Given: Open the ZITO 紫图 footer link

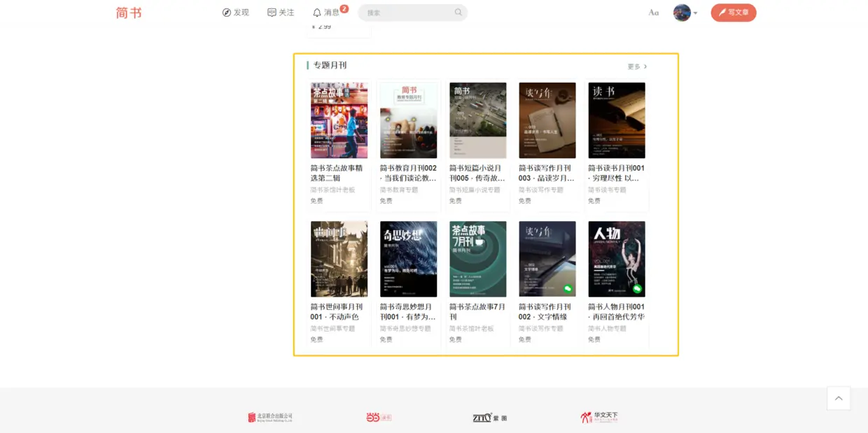Looking at the screenshot, I should click(x=490, y=416).
